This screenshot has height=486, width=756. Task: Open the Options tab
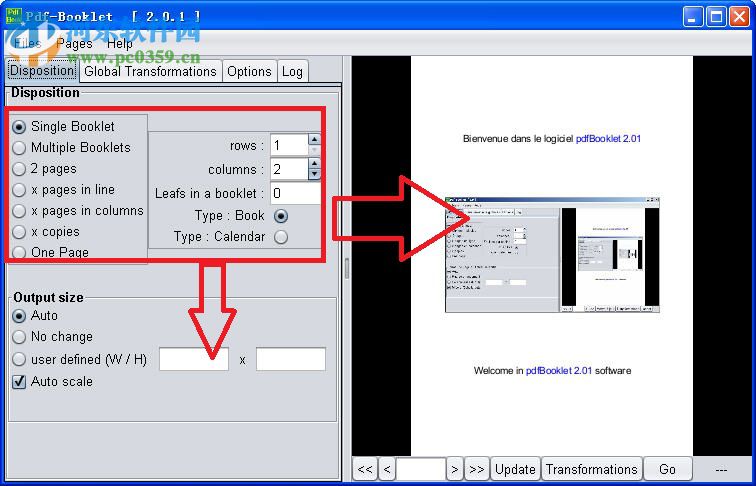(249, 71)
